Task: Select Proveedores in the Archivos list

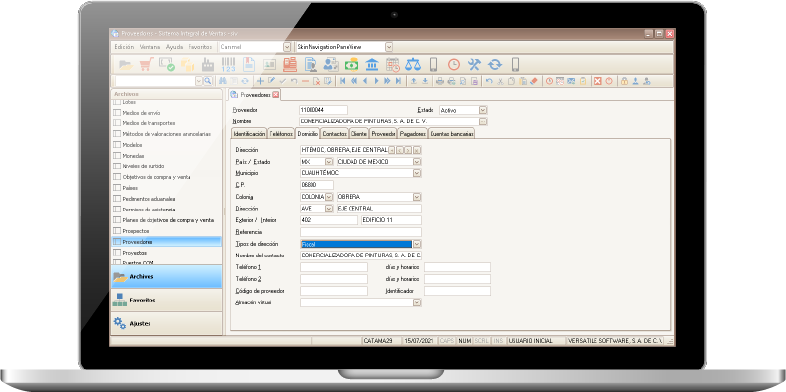Action: coord(166,242)
